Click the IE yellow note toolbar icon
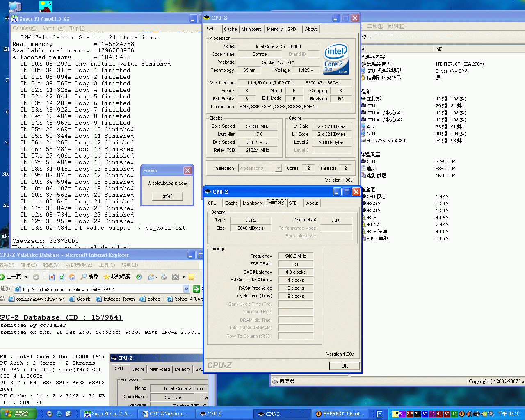Image resolution: width=525 pixels, height=420 pixels. 191,277
